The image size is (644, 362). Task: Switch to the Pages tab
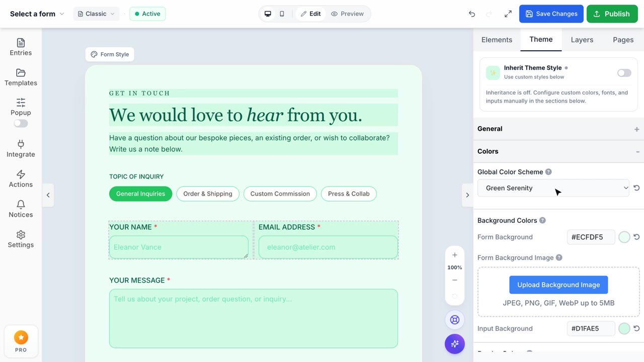tap(623, 40)
